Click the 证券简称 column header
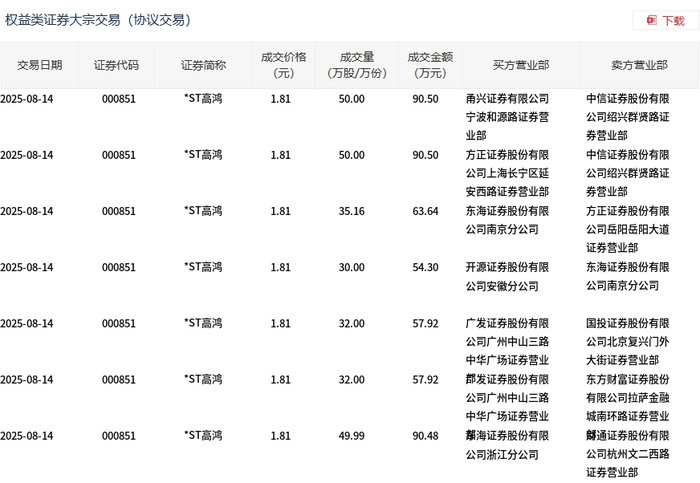 (204, 65)
